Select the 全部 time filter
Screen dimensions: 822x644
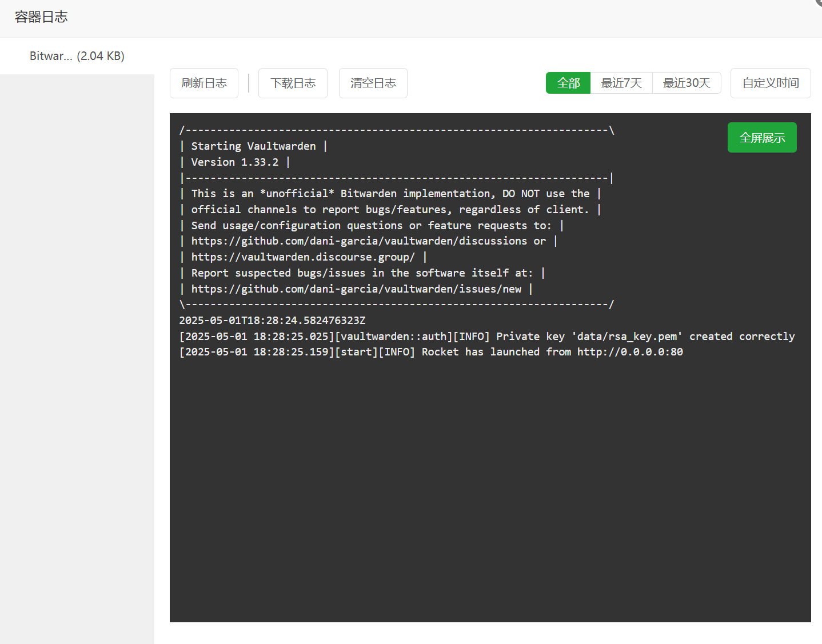(x=568, y=83)
